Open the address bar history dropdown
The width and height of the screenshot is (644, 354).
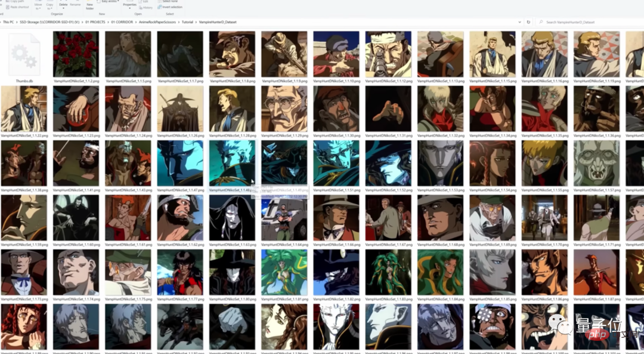tap(519, 22)
